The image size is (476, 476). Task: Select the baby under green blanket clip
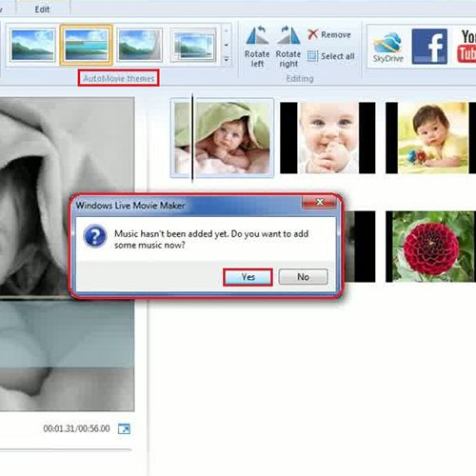[222, 138]
